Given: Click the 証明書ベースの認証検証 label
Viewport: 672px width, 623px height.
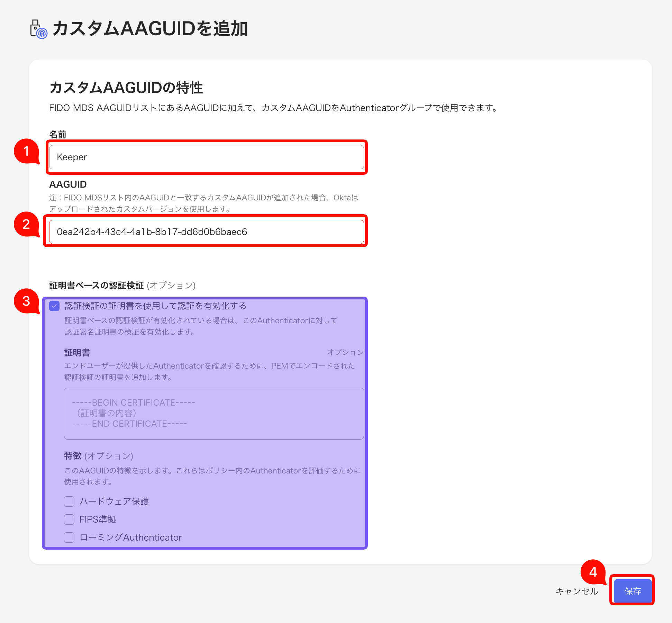Looking at the screenshot, I should [x=97, y=285].
